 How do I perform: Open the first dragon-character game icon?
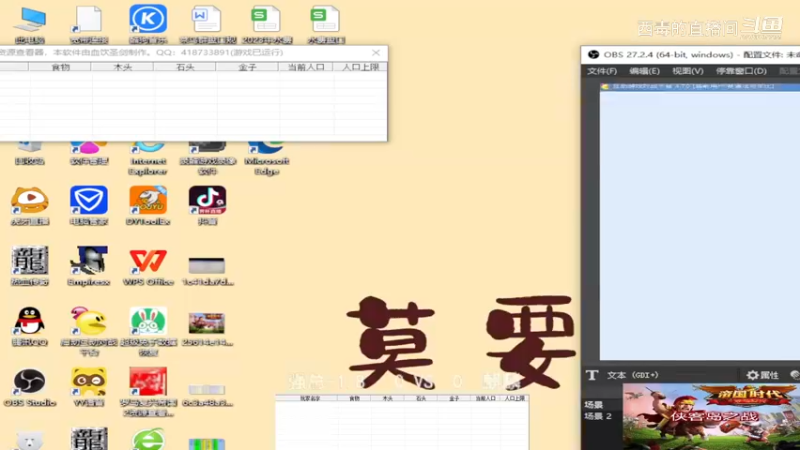coord(30,261)
